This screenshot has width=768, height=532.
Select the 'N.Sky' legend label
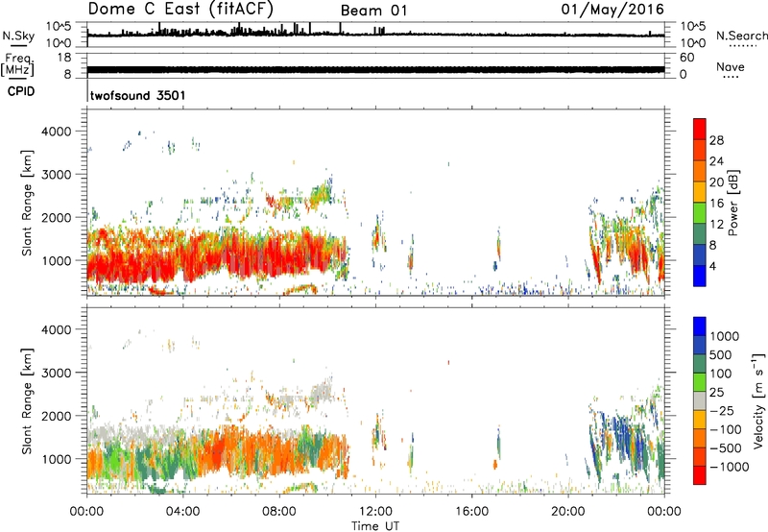[x=18, y=36]
